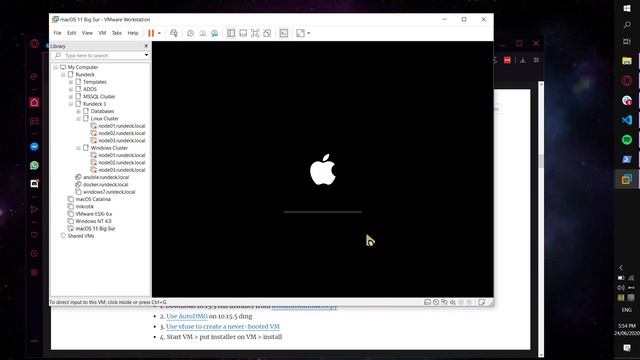640x360 pixels.
Task: Expand the Databases folder
Action: tap(78, 111)
